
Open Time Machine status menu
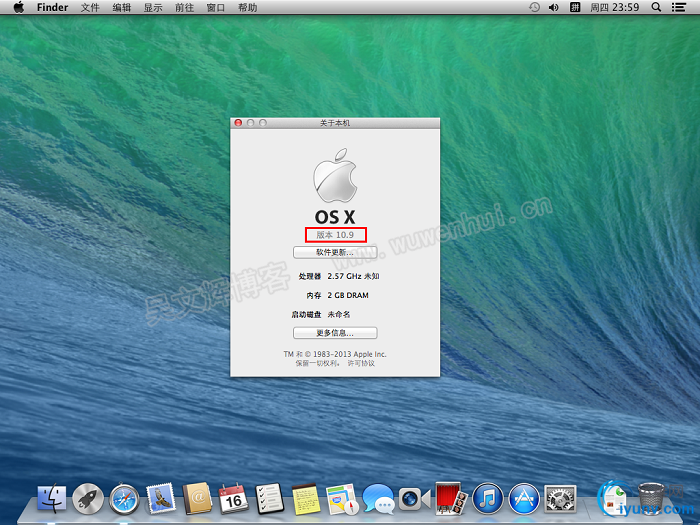click(x=534, y=7)
